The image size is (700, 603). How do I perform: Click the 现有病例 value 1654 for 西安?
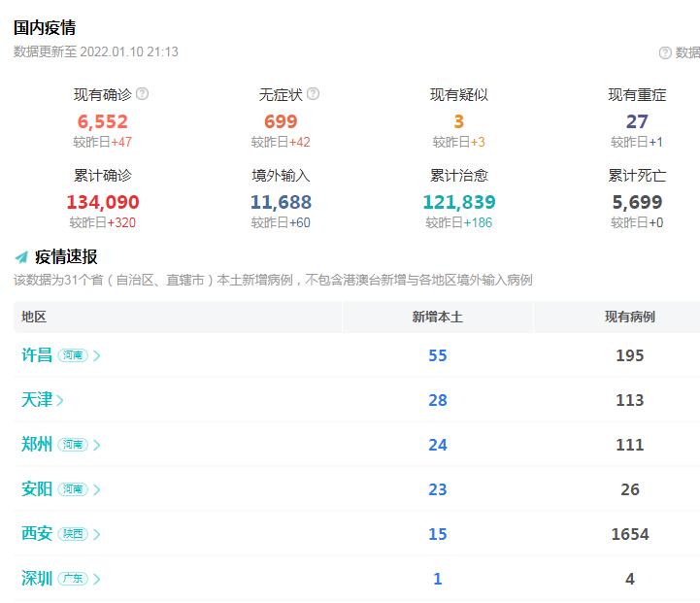coord(630,534)
